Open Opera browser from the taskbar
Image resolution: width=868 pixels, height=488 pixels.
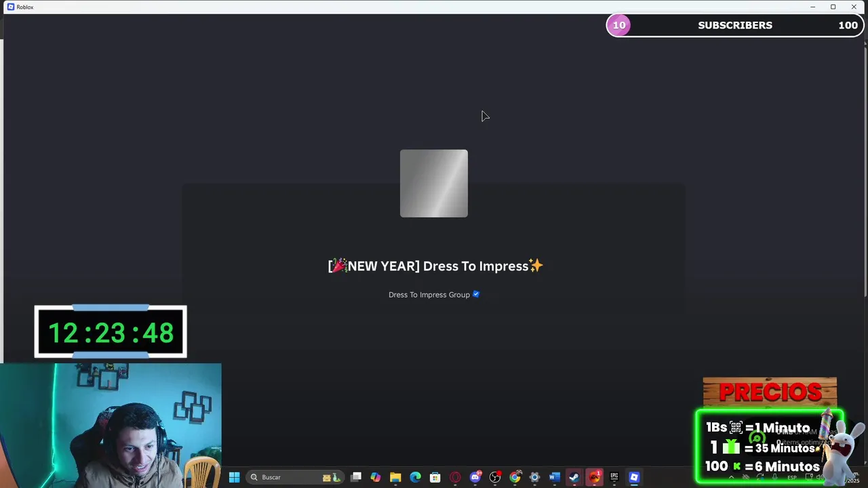[x=455, y=477]
